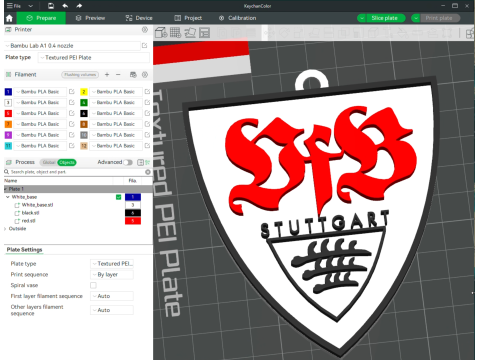Click the Add model cube icon
480x360 pixels.
[x=161, y=33]
